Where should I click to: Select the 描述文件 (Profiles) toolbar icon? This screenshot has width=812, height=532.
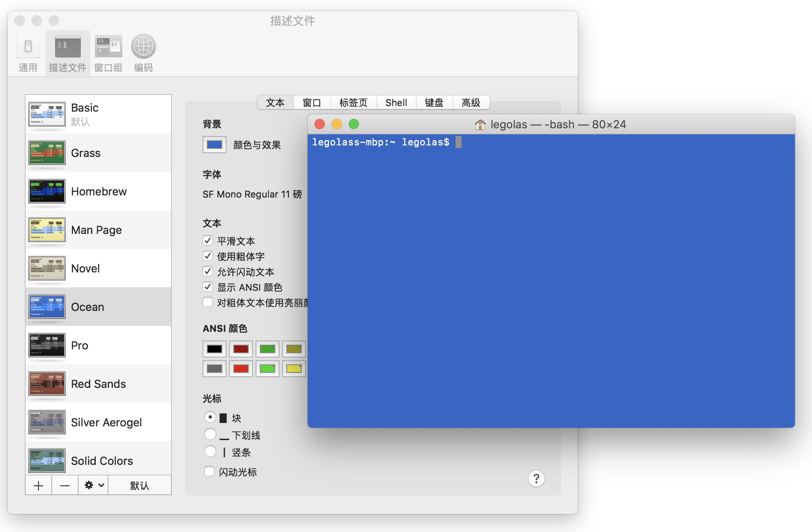[x=68, y=52]
